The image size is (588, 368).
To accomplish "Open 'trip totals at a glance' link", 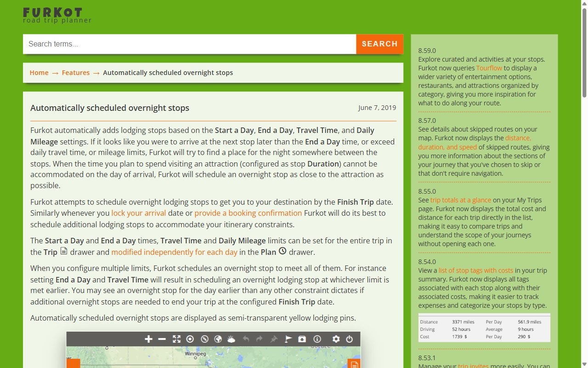I will click(461, 200).
